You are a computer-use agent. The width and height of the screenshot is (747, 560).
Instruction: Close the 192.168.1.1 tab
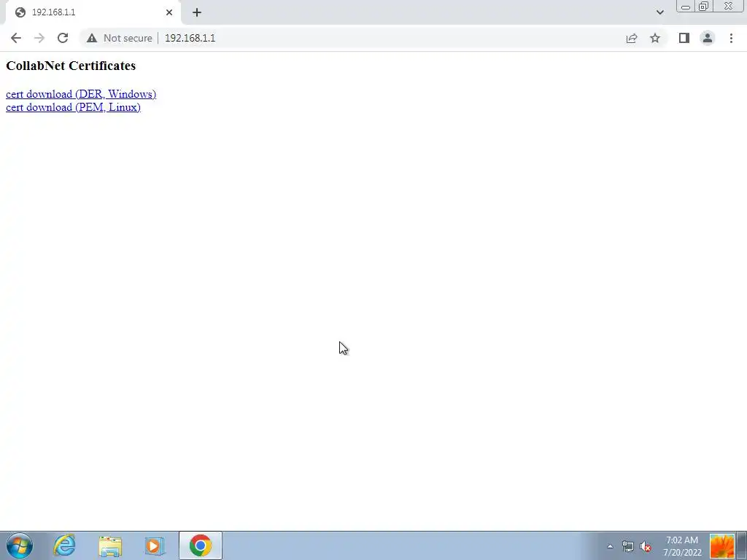[x=169, y=12]
